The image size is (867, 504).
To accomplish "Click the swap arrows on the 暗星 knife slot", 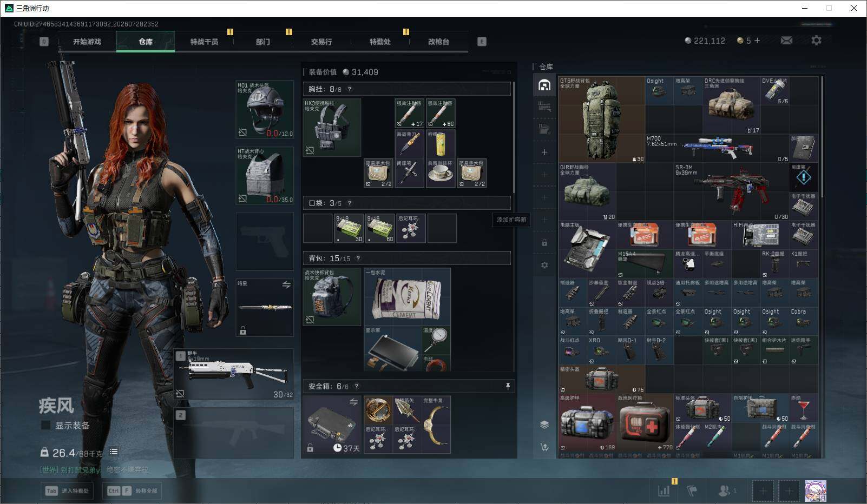I will coord(286,284).
